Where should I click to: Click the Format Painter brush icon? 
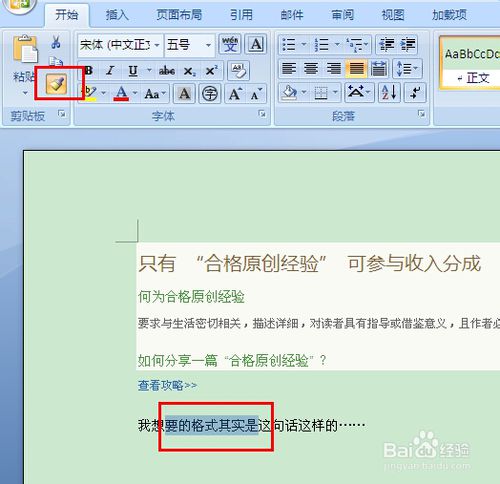click(56, 83)
